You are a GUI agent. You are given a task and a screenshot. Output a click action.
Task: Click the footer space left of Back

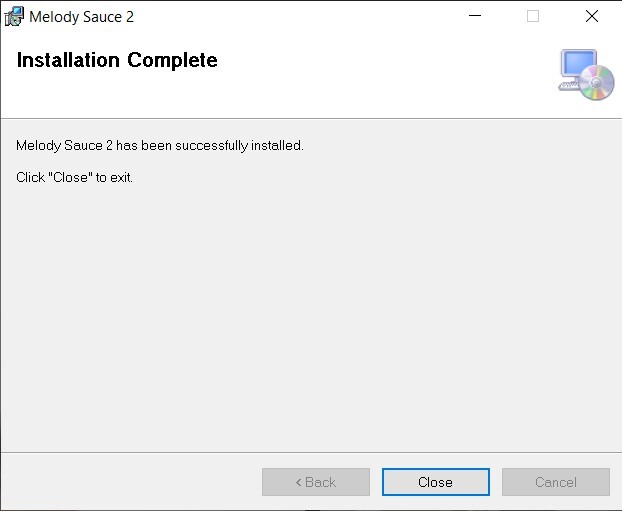(x=130, y=482)
